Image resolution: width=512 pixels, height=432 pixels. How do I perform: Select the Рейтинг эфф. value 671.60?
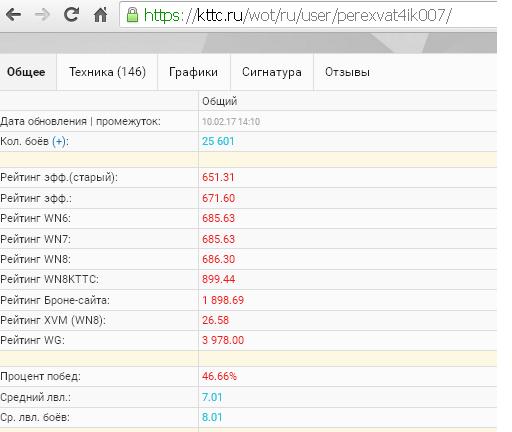pos(218,198)
